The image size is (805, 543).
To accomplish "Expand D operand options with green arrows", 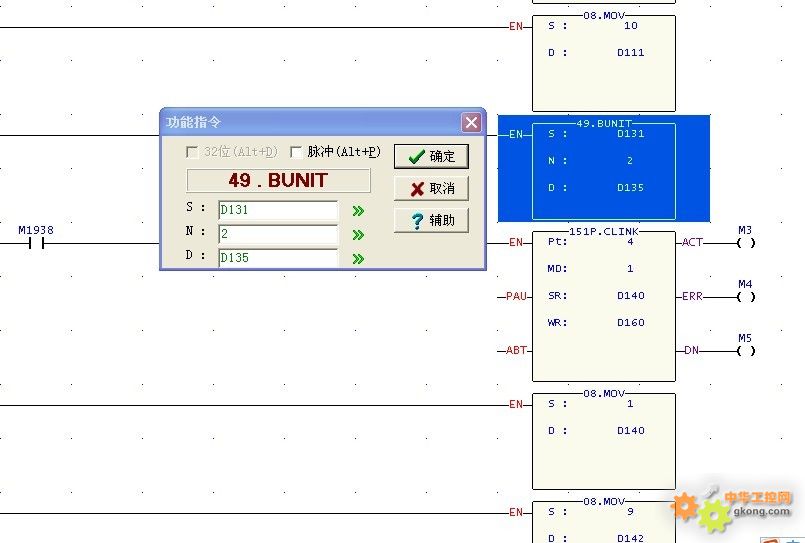I will pyautogui.click(x=358, y=259).
